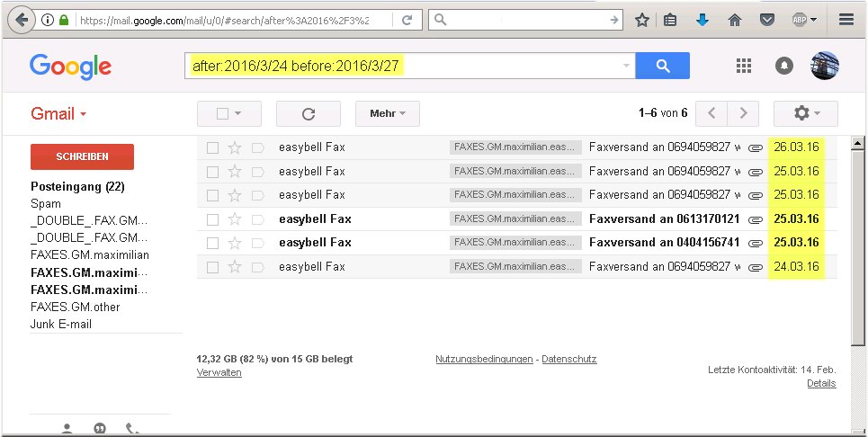Select checkbox of 24.03.16 email
This screenshot has width=868, height=437.
click(212, 267)
